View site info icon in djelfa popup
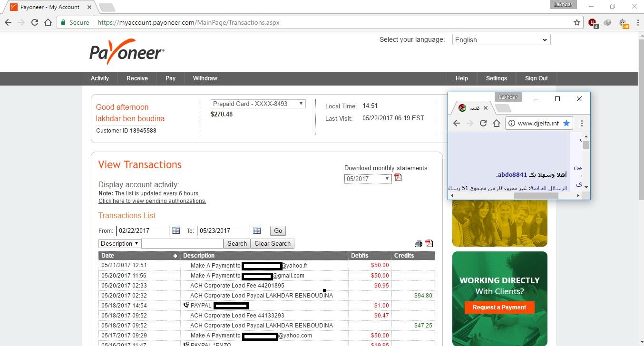Image resolution: width=644 pixels, height=346 pixels. (x=512, y=123)
